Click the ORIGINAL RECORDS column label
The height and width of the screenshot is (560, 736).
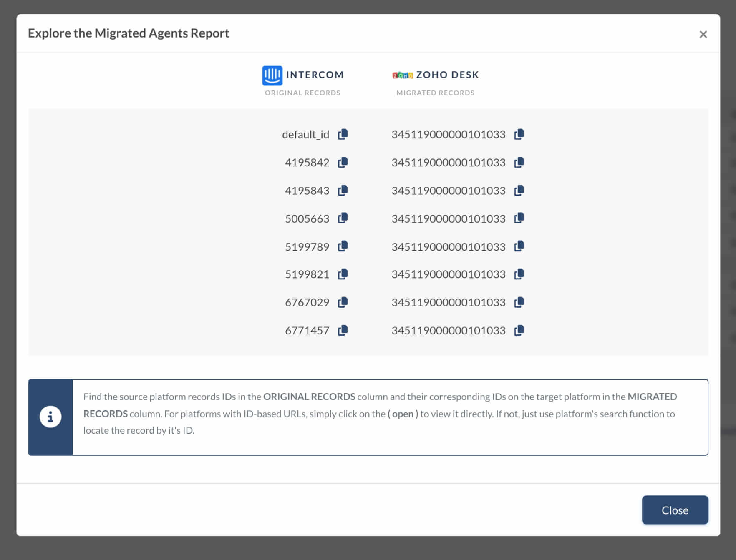tap(302, 93)
